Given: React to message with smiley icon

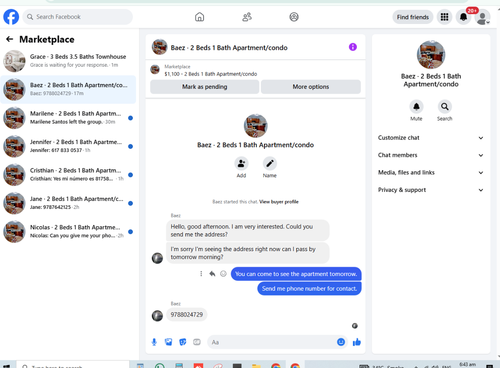Looking at the screenshot, I should pyautogui.click(x=223, y=274).
